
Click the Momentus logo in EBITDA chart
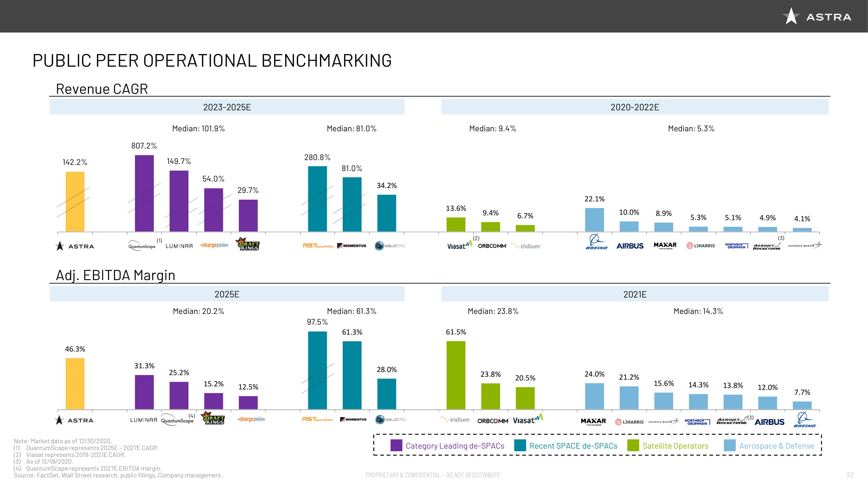pos(353,419)
